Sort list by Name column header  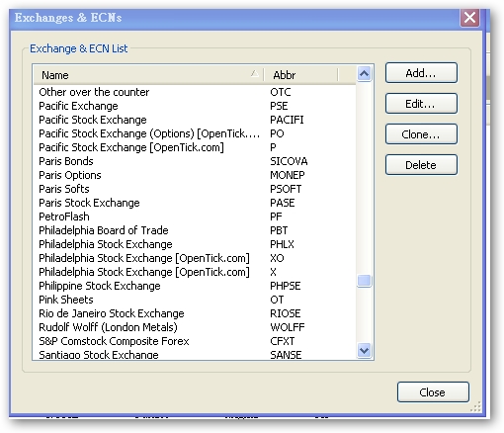[148, 75]
